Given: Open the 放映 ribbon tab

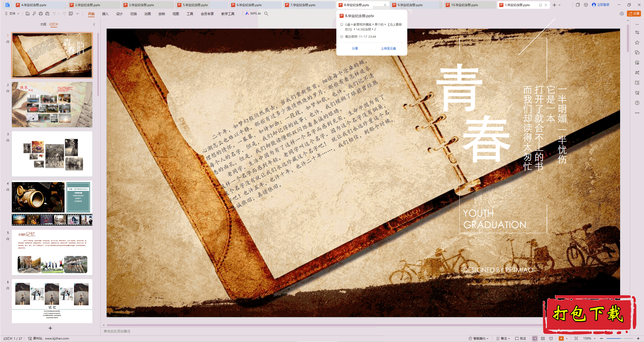Looking at the screenshot, I should pos(162,14).
